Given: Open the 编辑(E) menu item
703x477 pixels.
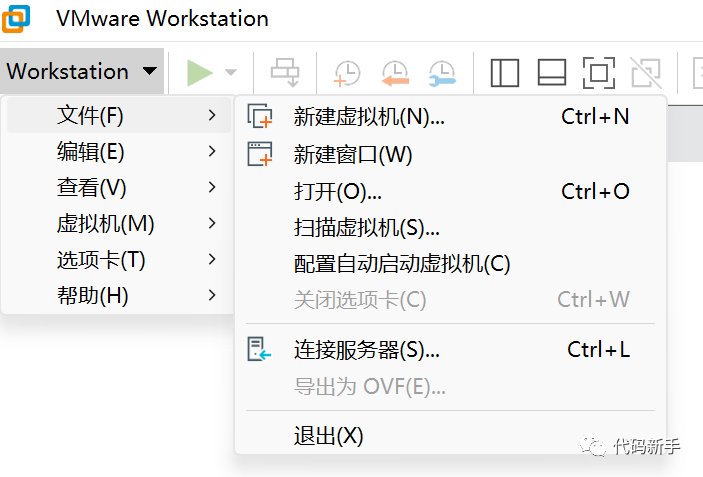Looking at the screenshot, I should (x=119, y=151).
